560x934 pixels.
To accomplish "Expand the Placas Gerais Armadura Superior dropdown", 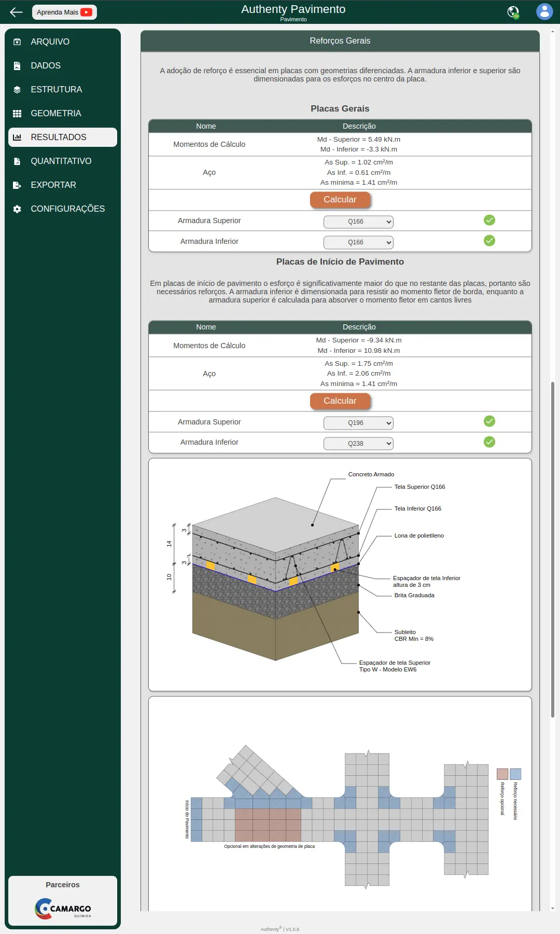I will (x=358, y=222).
